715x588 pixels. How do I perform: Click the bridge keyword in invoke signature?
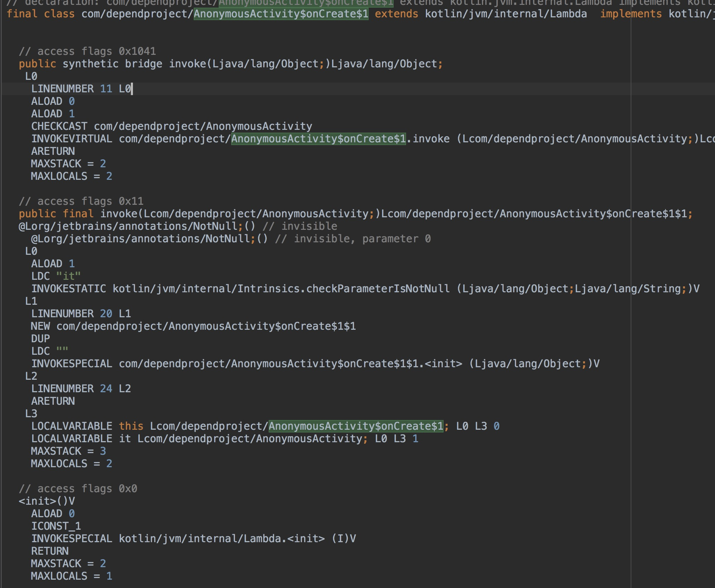(143, 64)
